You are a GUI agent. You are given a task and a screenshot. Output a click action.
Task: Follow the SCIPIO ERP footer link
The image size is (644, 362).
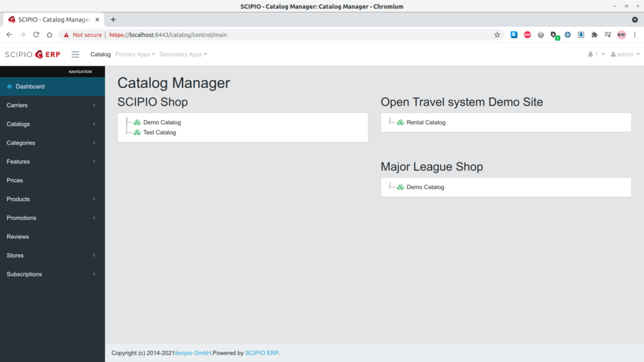(x=262, y=353)
